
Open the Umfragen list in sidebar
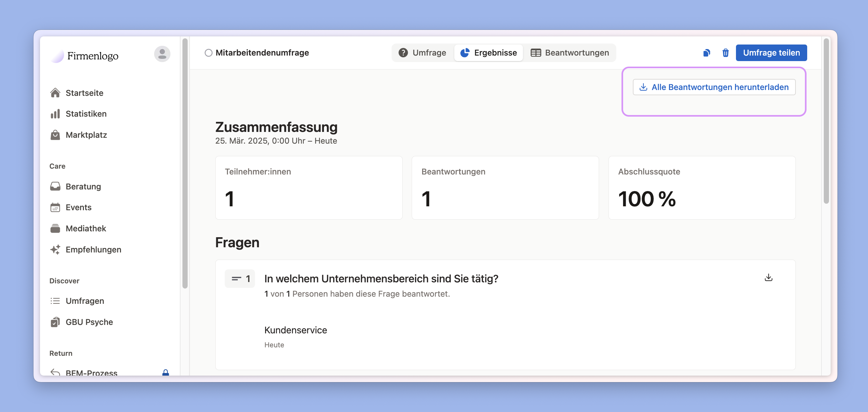(x=85, y=301)
